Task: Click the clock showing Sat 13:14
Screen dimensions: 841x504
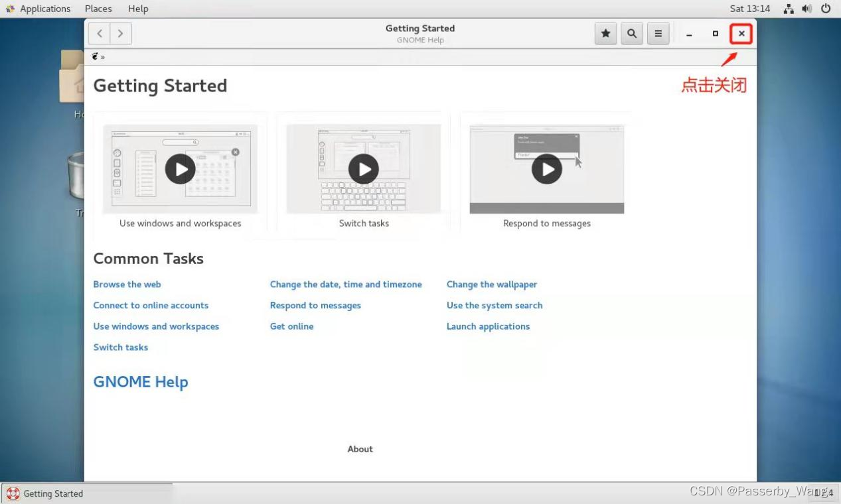Action: pos(750,9)
